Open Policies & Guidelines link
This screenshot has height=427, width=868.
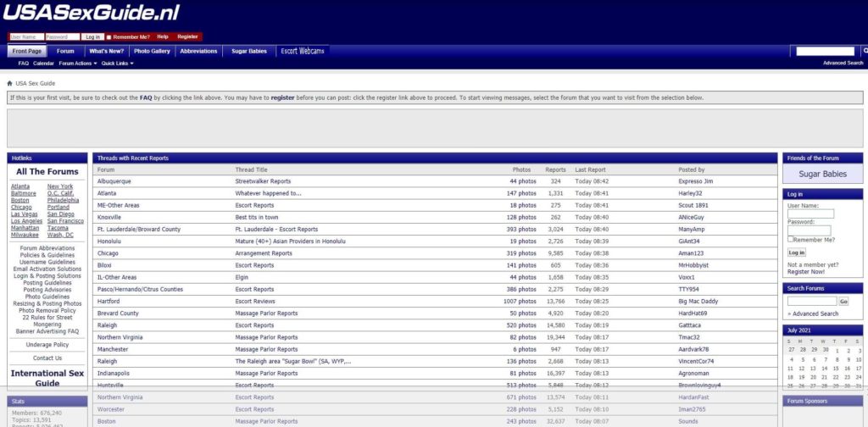47,256
